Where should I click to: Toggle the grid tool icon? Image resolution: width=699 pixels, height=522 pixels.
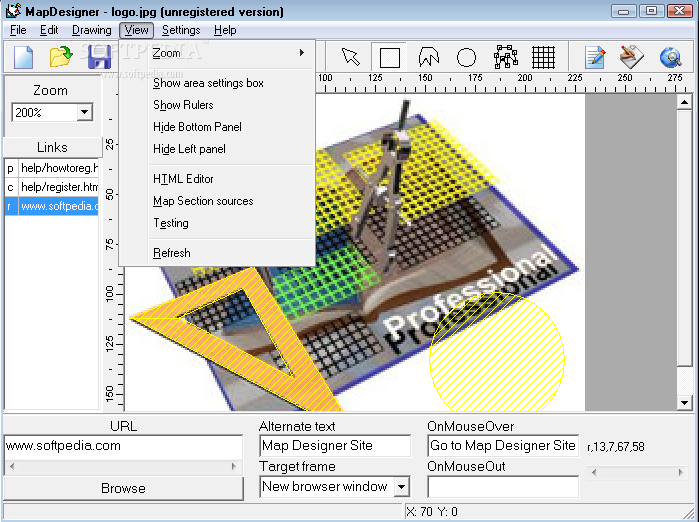pos(543,57)
